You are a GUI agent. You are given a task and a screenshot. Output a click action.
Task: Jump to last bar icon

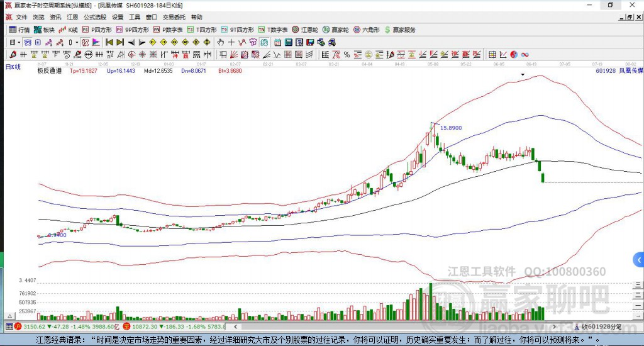pyautogui.click(x=120, y=42)
